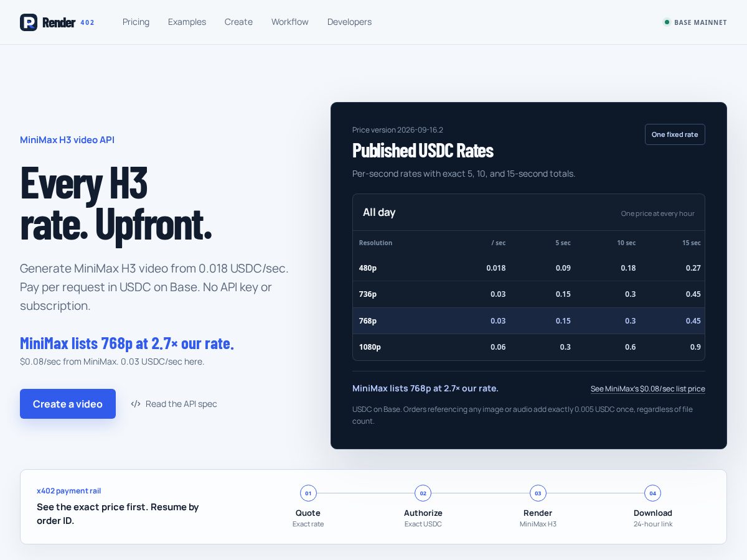Click the 0.18 ten-second total cell
This screenshot has width=747, height=560.
tap(628, 268)
